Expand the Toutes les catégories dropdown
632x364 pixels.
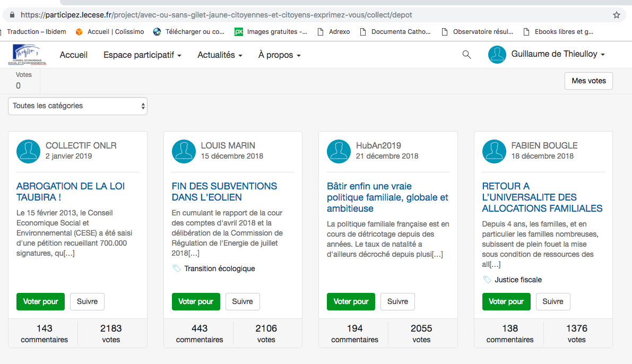tap(77, 106)
